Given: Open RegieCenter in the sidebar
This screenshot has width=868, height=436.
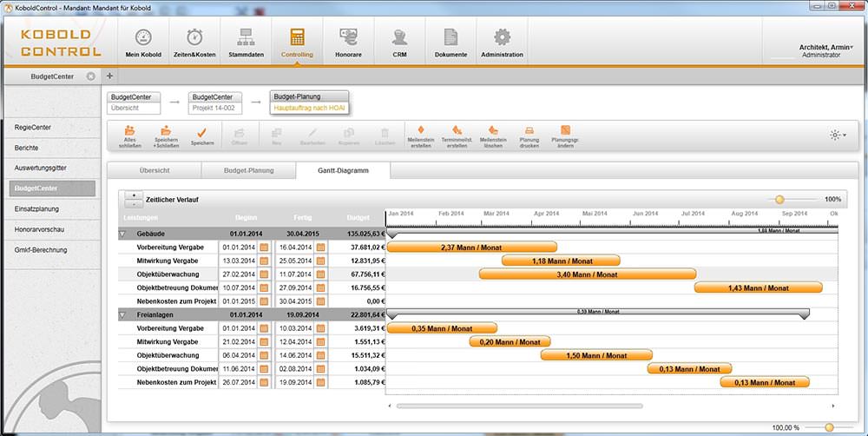Looking at the screenshot, I should tap(53, 128).
